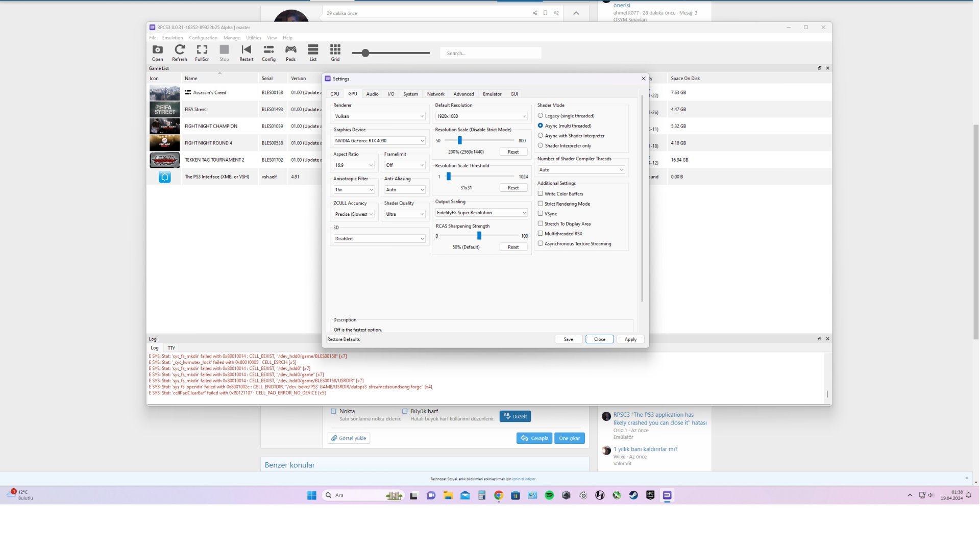
Task: Open the Output Scaling FidelityFX dropdown
Action: click(481, 213)
